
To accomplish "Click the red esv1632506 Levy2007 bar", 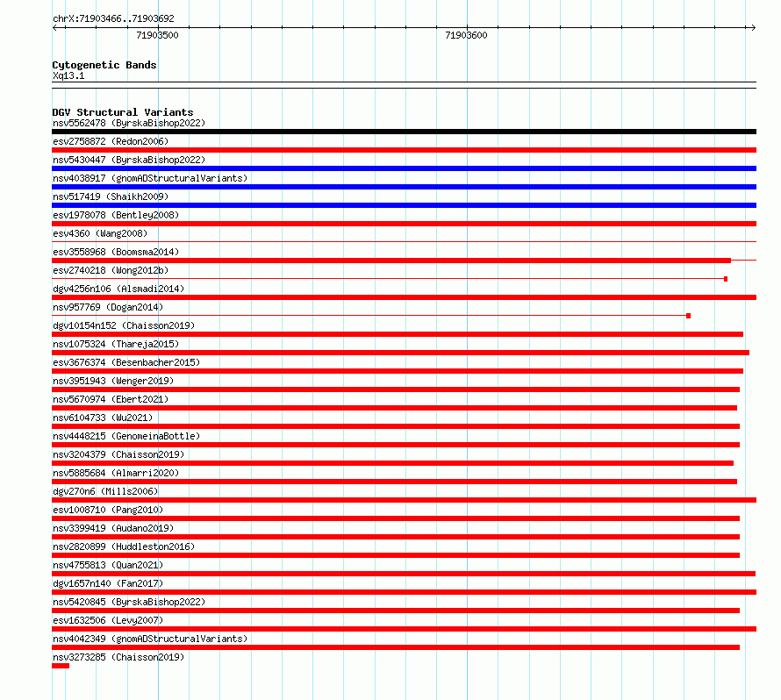I will [404, 629].
